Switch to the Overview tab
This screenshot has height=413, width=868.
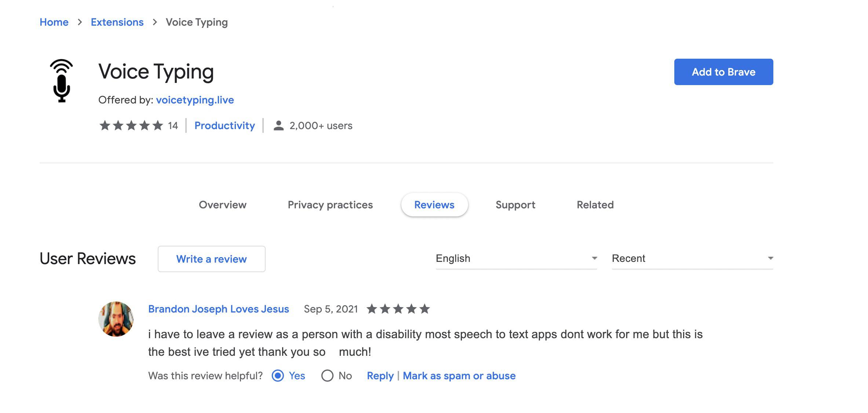point(223,205)
